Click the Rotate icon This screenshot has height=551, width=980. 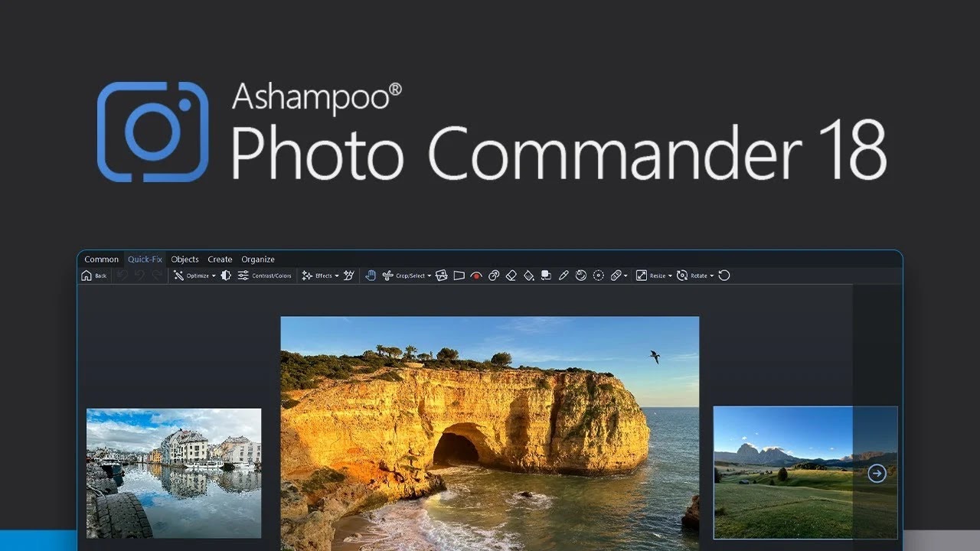click(x=681, y=275)
